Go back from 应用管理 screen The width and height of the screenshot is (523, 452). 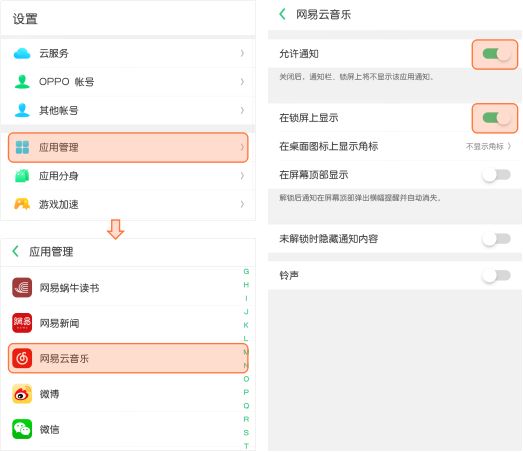pyautogui.click(x=15, y=251)
